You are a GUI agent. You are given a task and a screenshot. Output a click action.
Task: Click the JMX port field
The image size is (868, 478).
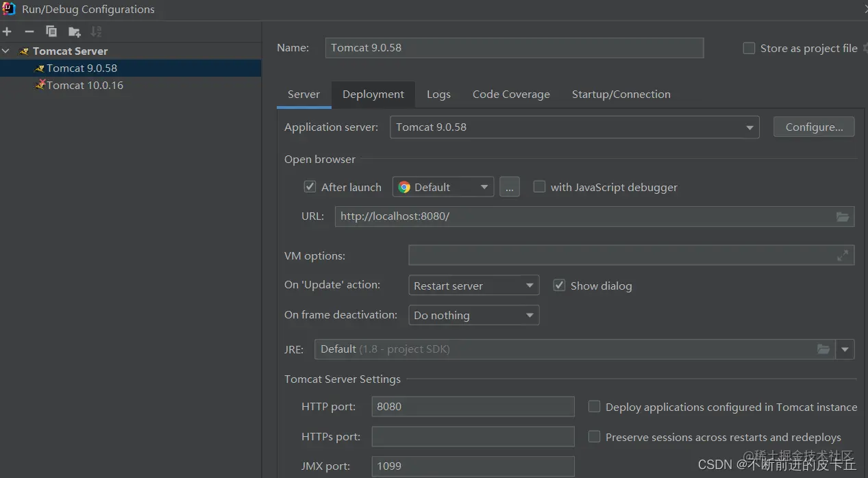coord(473,466)
